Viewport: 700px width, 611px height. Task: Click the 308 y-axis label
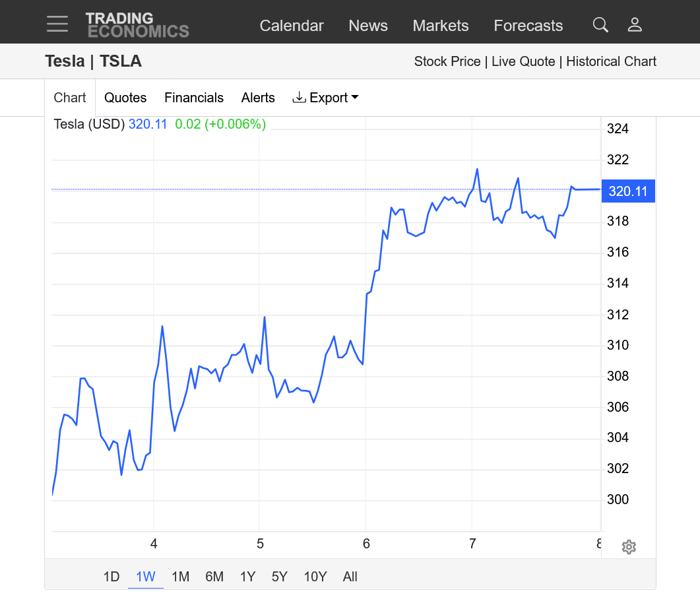[x=618, y=375]
